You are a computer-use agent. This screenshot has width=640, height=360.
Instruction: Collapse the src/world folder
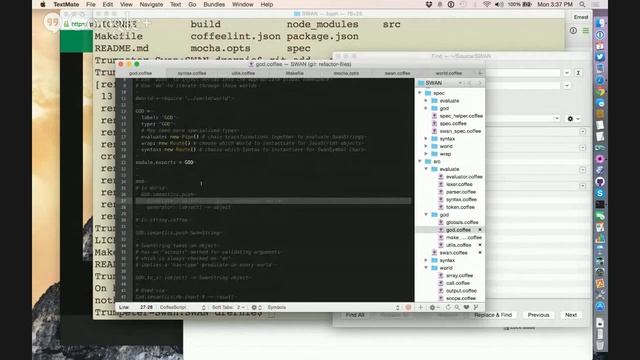point(426,268)
